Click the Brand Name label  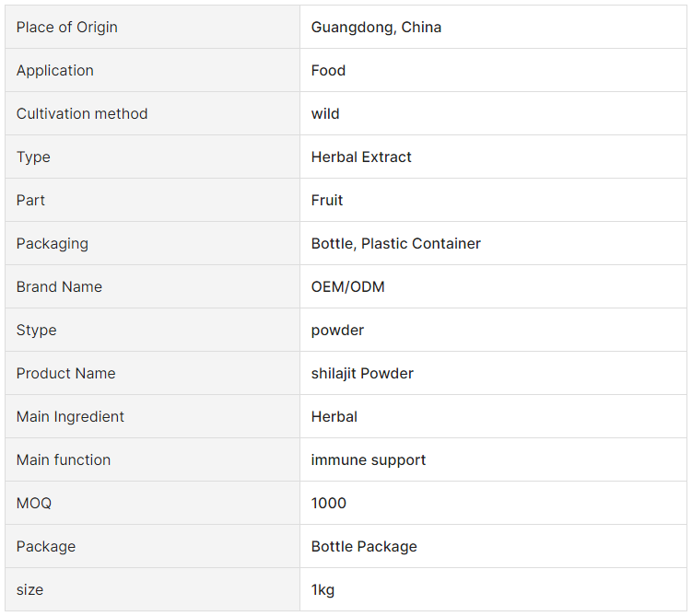click(x=59, y=286)
